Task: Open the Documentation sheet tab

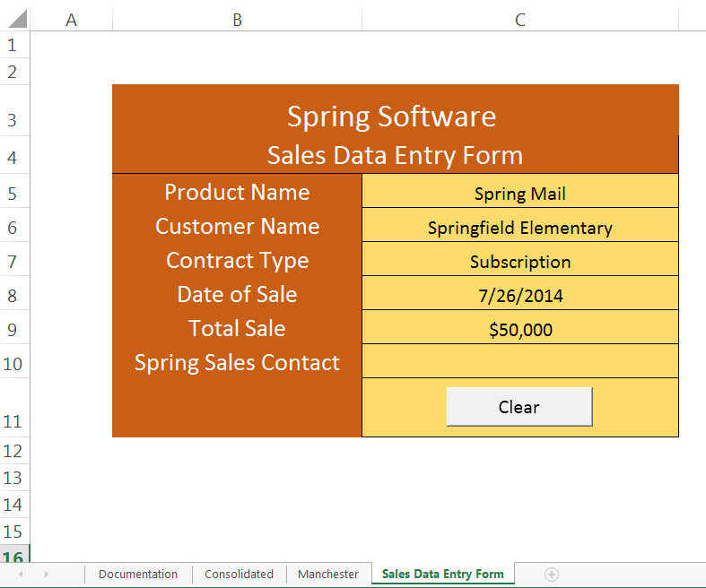Action: point(138,575)
